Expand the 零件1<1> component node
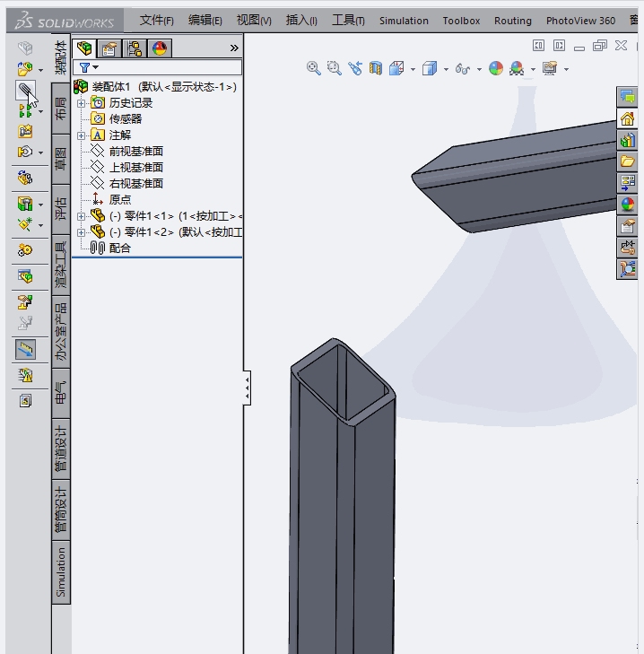Viewport: 644px width, 654px height. pyautogui.click(x=82, y=216)
